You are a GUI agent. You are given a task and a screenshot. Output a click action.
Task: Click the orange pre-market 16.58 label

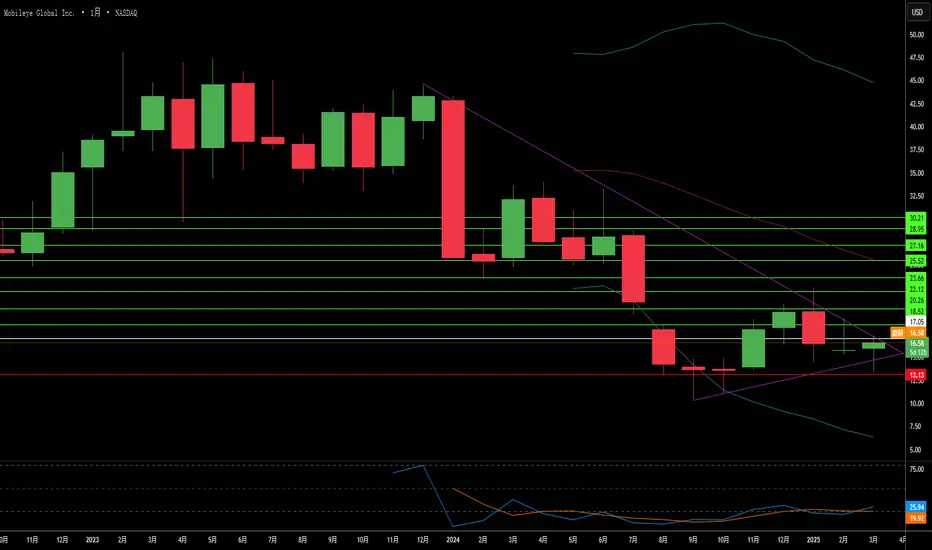[x=908, y=332]
